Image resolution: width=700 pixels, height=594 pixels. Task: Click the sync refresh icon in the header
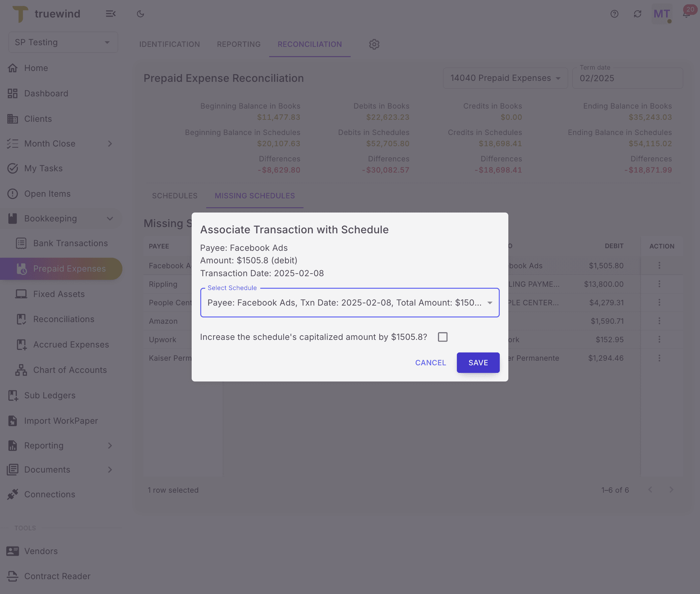[x=637, y=14]
